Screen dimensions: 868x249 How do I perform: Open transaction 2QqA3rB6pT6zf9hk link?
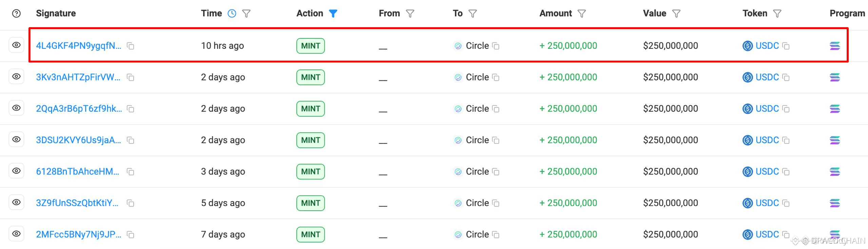click(79, 109)
